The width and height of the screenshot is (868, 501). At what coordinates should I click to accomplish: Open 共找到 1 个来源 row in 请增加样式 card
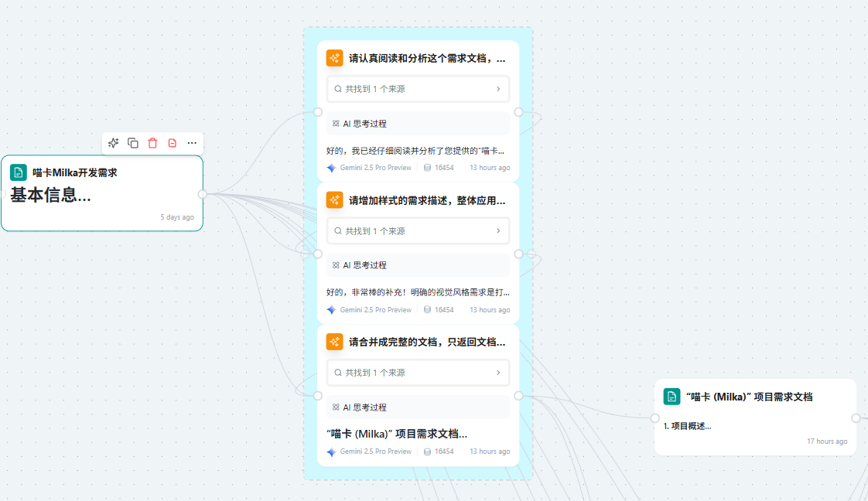point(418,231)
